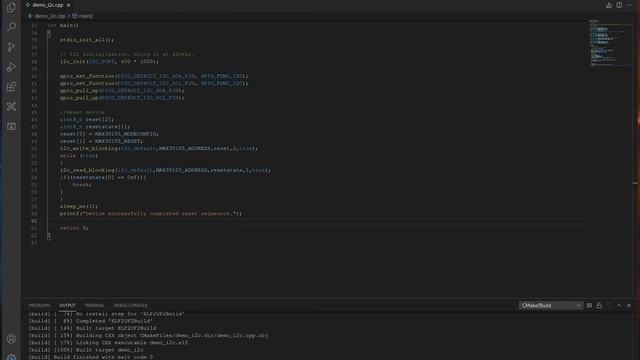Select the Output panel tab

(67, 305)
